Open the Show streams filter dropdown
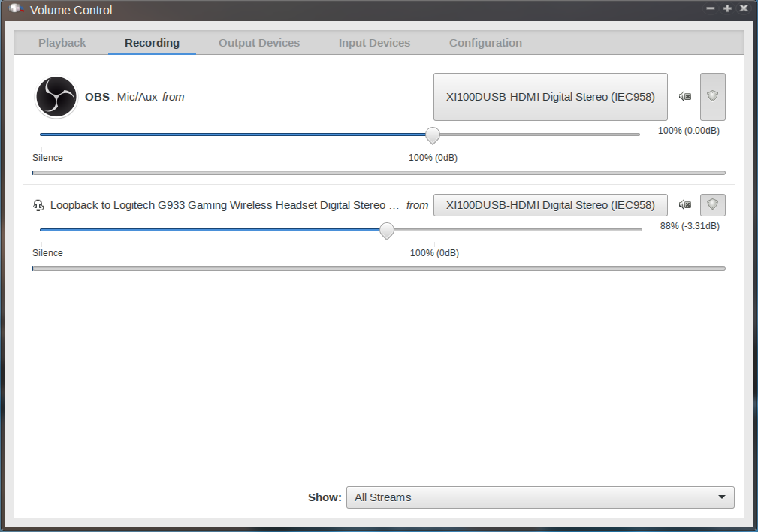 click(x=539, y=497)
